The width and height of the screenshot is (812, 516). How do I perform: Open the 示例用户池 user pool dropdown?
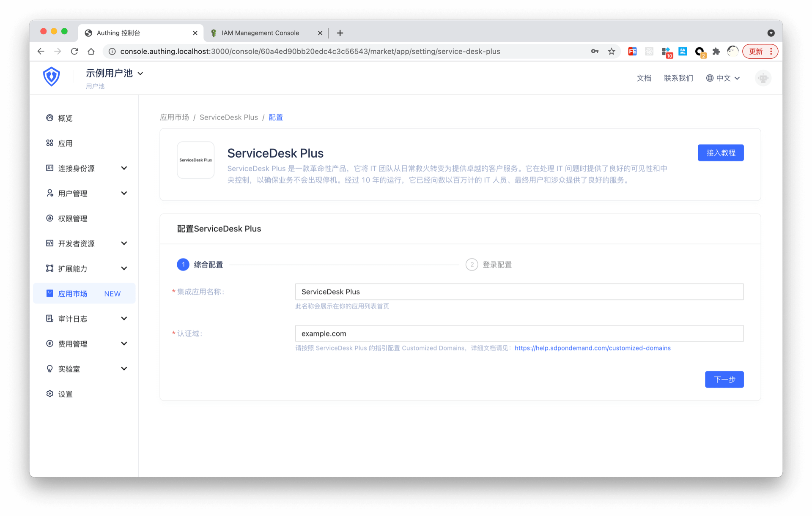(115, 74)
